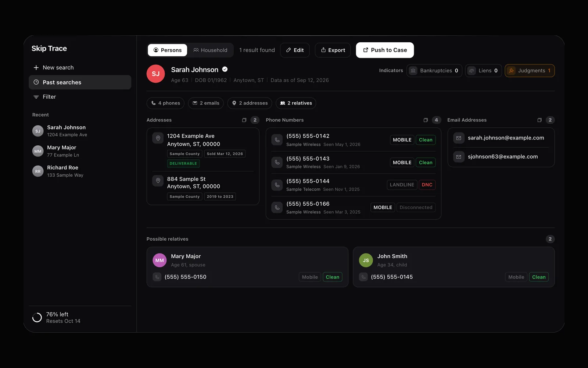Open the Judgments indicator
Screen dimensions: 588x368
tap(530, 71)
